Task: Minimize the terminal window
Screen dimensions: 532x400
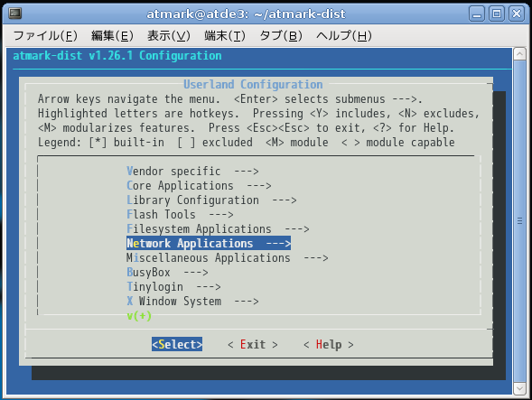Action: [477, 14]
